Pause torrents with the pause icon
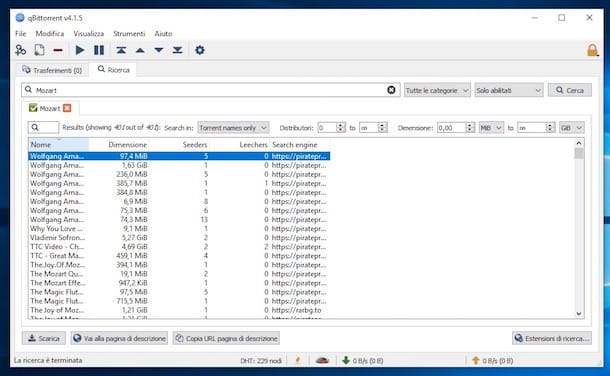Viewport: 610px width, 376px height. pos(99,50)
